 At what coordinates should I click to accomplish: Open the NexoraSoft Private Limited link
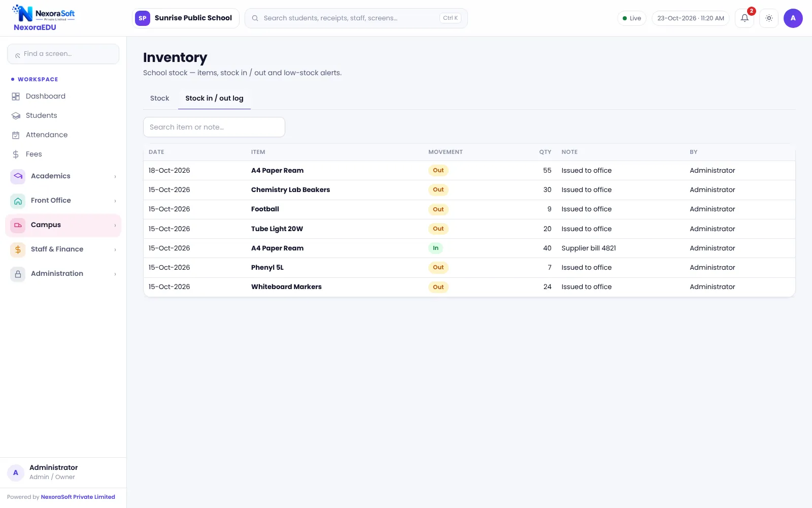click(78, 497)
